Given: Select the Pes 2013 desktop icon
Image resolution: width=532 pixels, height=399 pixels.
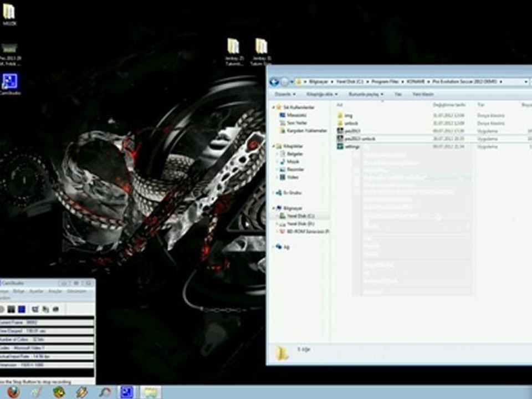Looking at the screenshot, I should (9, 54).
